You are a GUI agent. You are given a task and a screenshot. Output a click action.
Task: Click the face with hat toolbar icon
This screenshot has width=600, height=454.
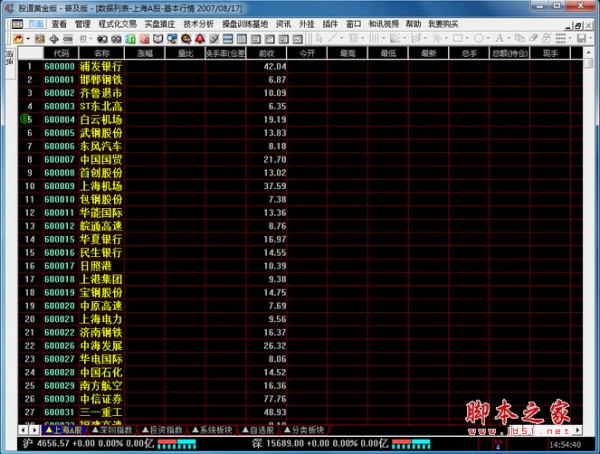tap(186, 39)
